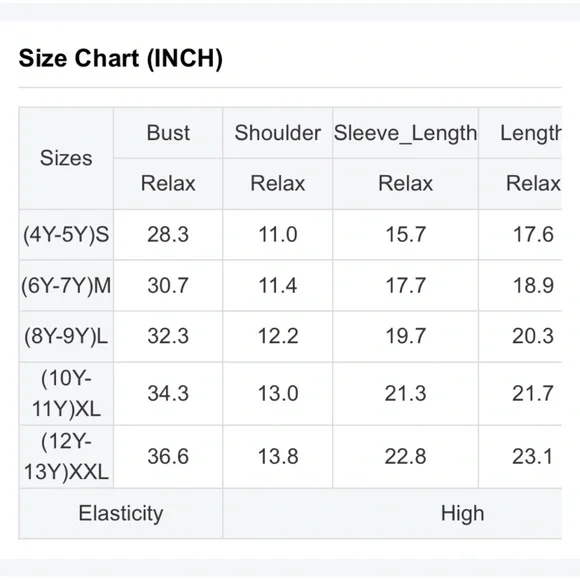This screenshot has width=580, height=580.
Task: Click the Elasticity row label
Action: [x=121, y=513]
